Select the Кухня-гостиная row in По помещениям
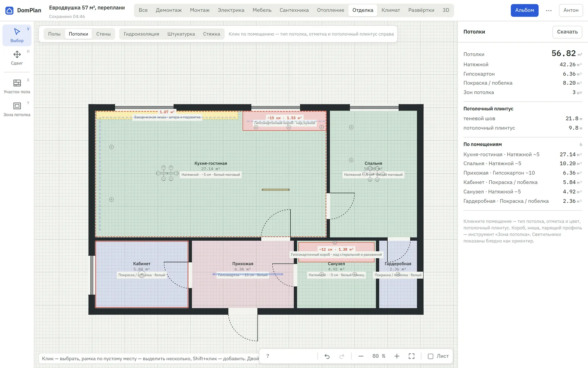This screenshot has width=588, height=368. click(523, 155)
